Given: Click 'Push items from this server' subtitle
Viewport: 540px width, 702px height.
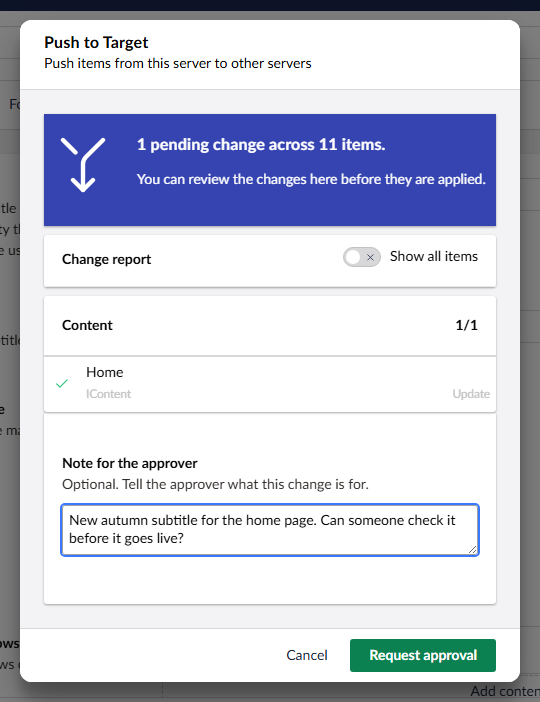Looking at the screenshot, I should pos(178,64).
